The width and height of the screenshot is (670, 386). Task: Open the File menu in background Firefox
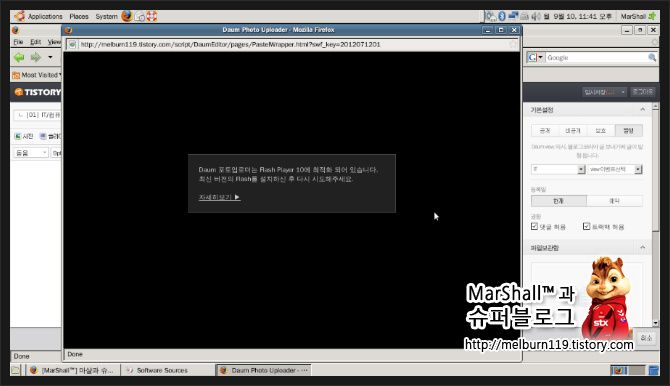point(18,42)
